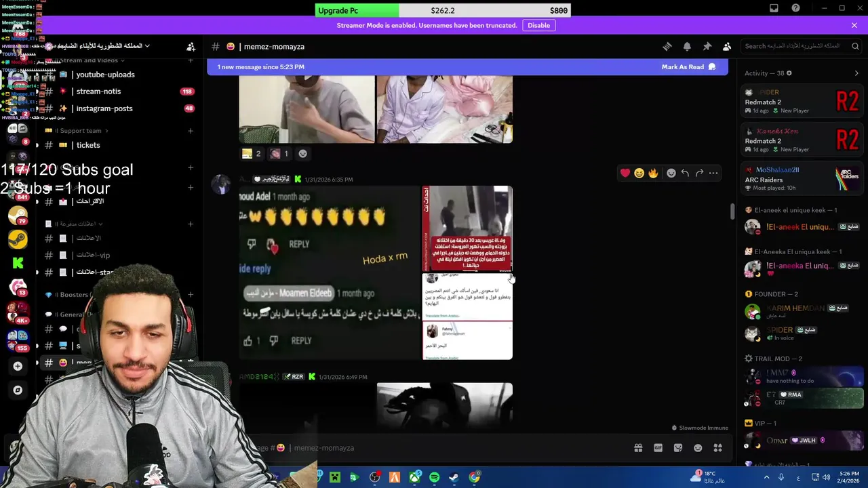
Task: React with fire emoji on message
Action: (653, 173)
